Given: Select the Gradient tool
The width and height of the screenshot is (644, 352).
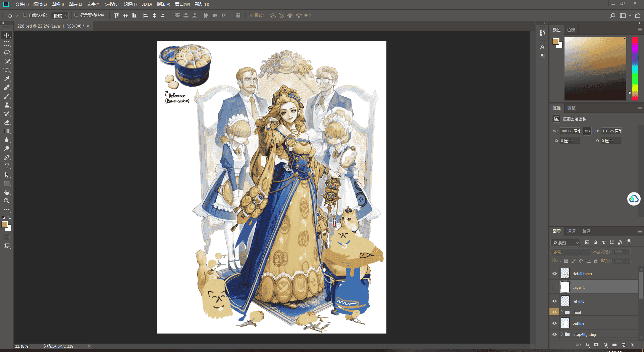Looking at the screenshot, I should click(7, 131).
